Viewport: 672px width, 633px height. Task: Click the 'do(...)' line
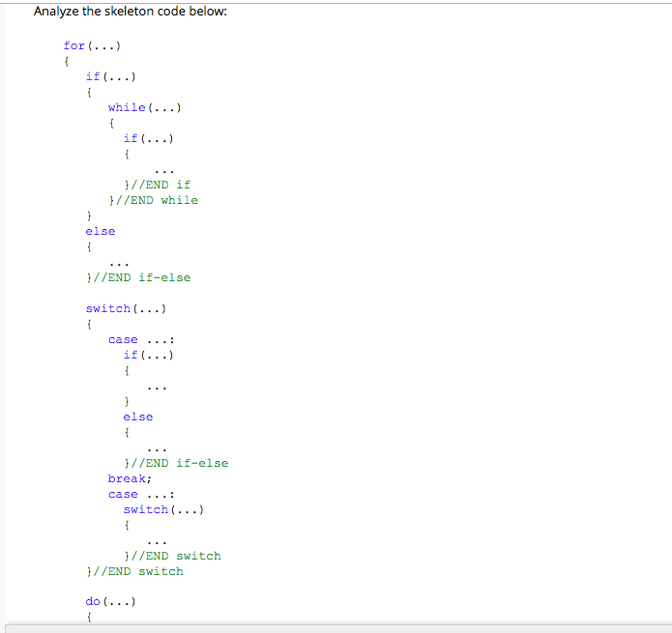coord(110,601)
